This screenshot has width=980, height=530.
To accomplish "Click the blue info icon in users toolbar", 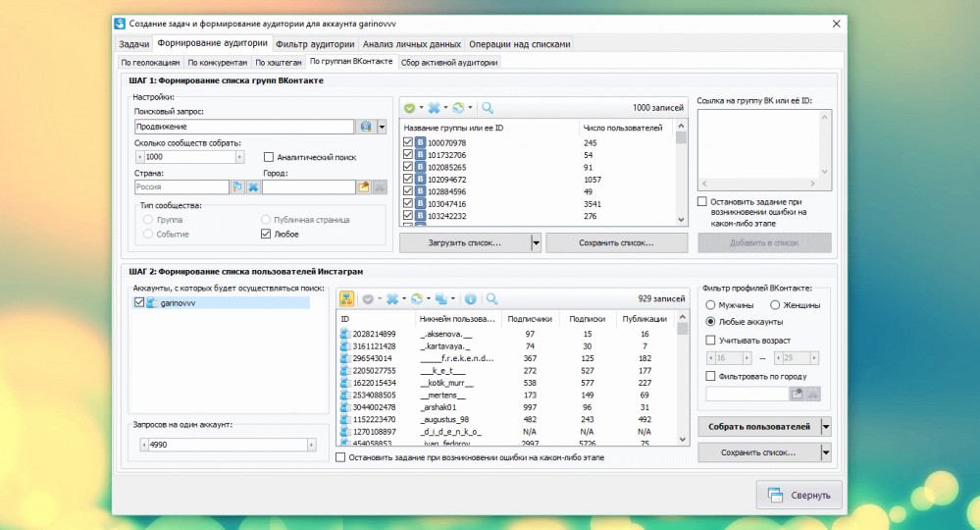I will [471, 298].
